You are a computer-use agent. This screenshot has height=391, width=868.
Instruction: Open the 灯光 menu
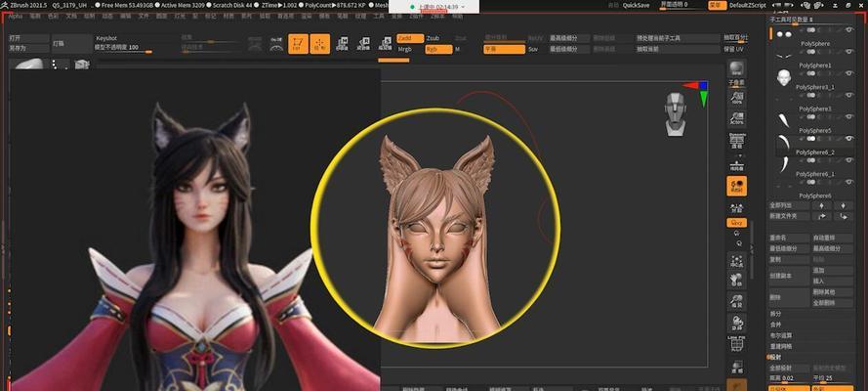(180, 17)
